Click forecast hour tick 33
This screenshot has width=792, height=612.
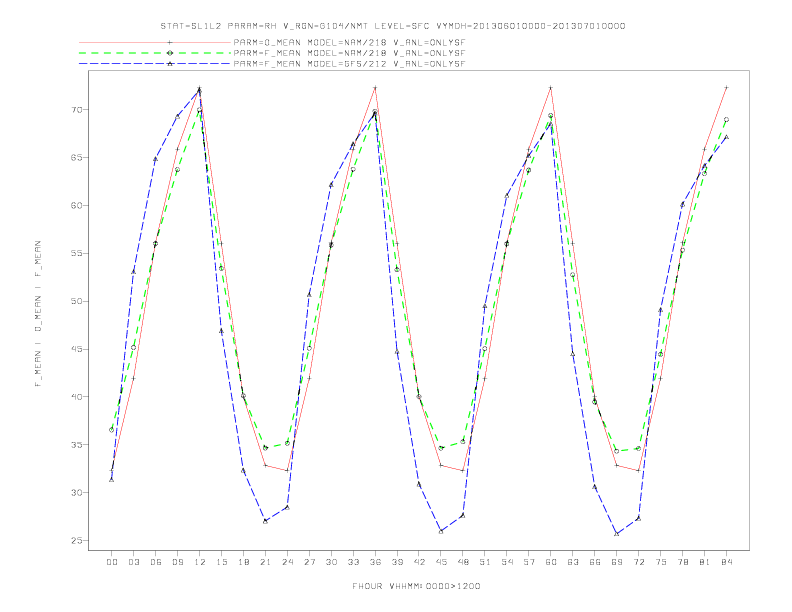pos(353,562)
